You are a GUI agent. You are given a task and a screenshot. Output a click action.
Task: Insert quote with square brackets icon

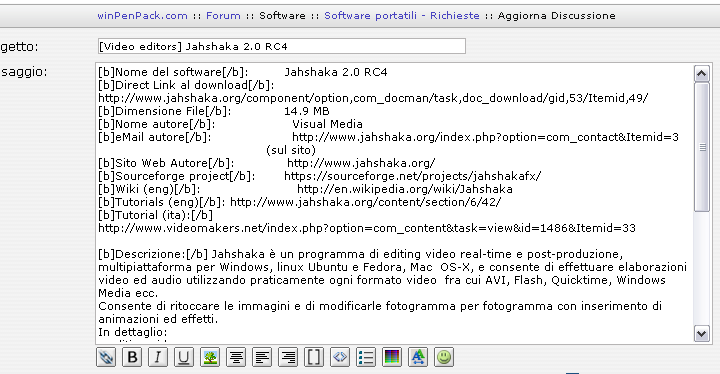pos(314,357)
